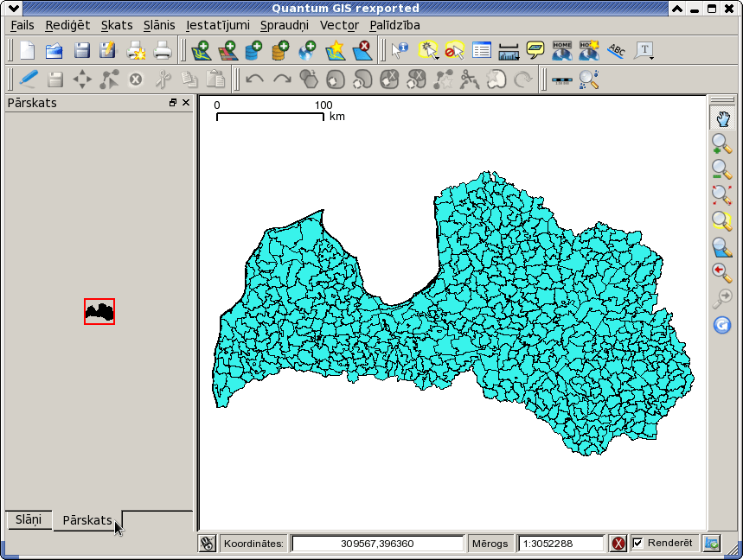Click the Undo arrow in digitizing toolbar
The image size is (743, 560).
(x=255, y=79)
